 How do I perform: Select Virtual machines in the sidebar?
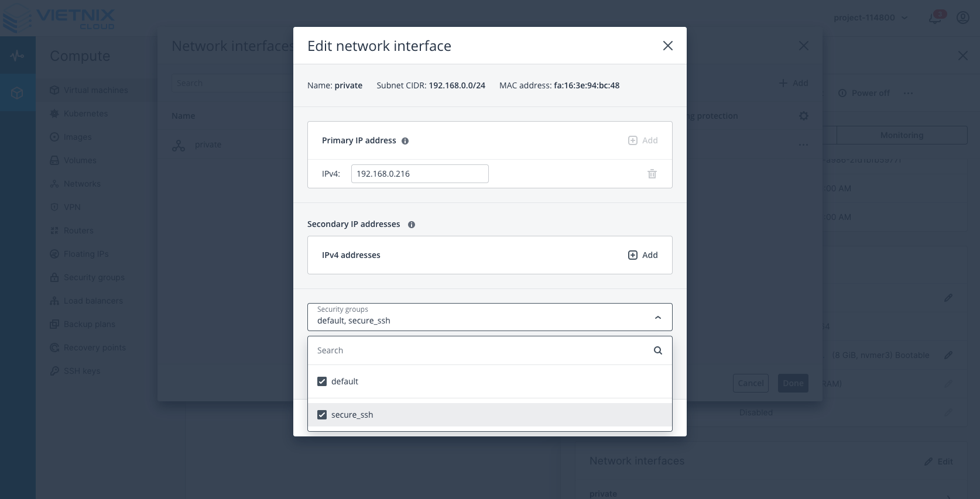click(x=96, y=90)
